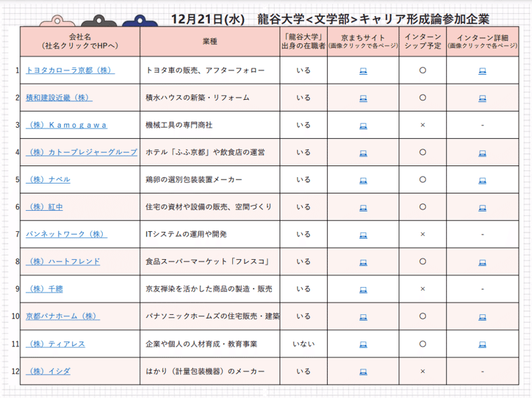Screen dimensions: 532x398
Task: Select 京友禅染を活かした商品の製造・販売 cell
Action: coord(210,289)
